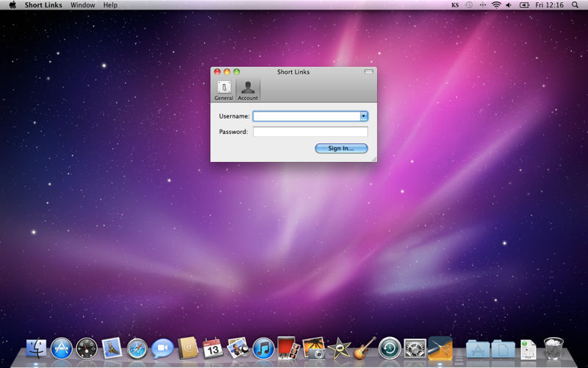Click the Wi-Fi status icon
This screenshot has width=588, height=368.
[496, 5]
